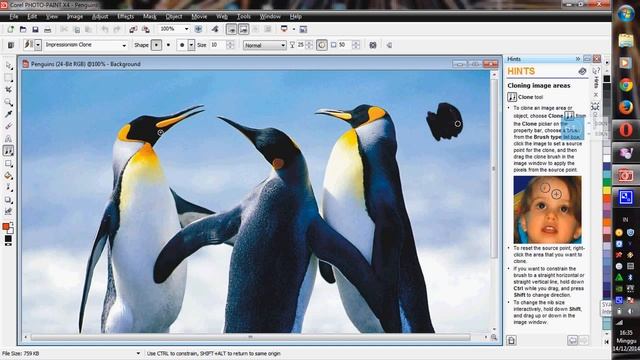Click the Clone tool icon in Hints

(512, 97)
